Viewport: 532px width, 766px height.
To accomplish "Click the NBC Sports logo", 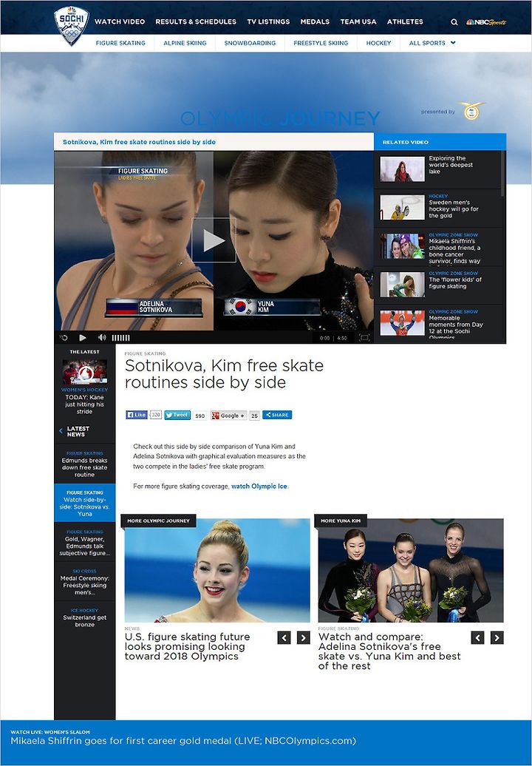I will pos(486,22).
